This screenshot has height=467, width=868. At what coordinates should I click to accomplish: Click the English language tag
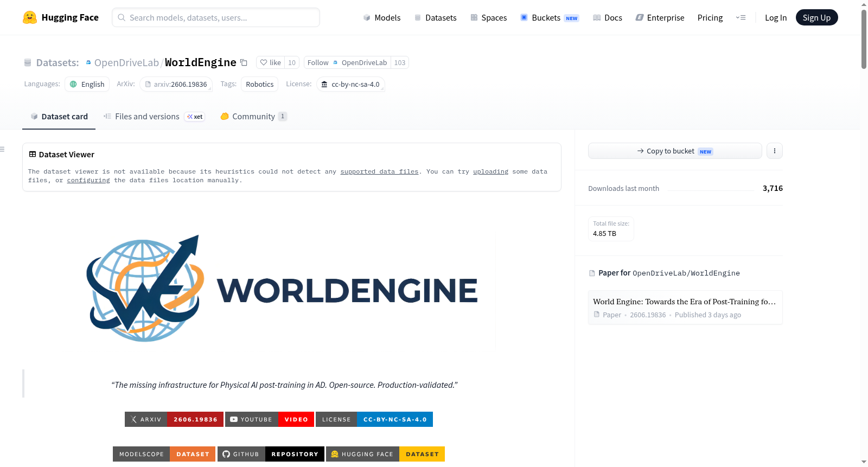[87, 84]
